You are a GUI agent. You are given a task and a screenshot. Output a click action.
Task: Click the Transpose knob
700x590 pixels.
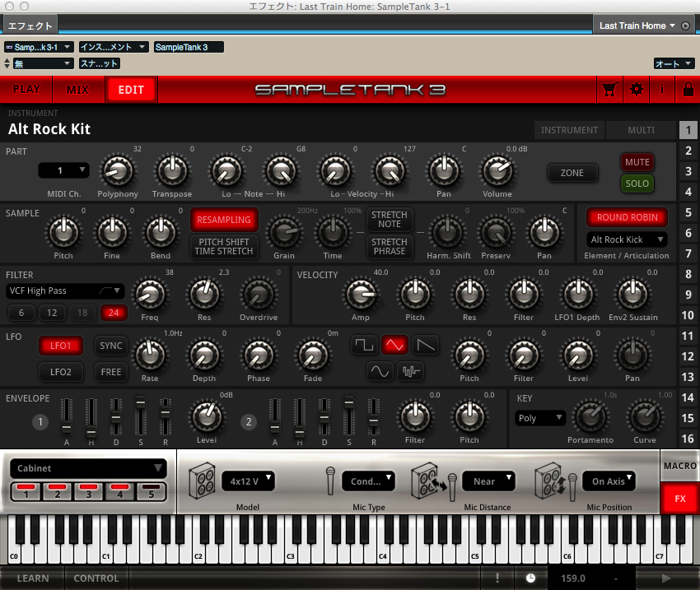(172, 171)
